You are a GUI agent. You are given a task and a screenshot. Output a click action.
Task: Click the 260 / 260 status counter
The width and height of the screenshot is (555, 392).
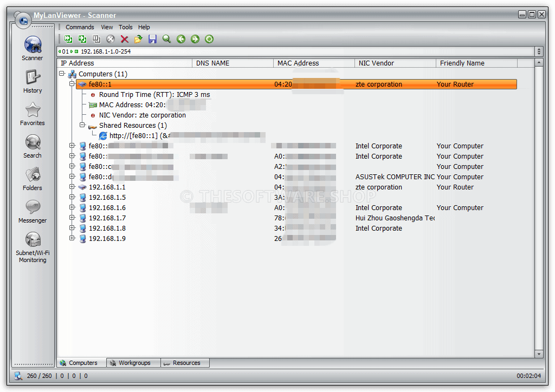(x=39, y=376)
